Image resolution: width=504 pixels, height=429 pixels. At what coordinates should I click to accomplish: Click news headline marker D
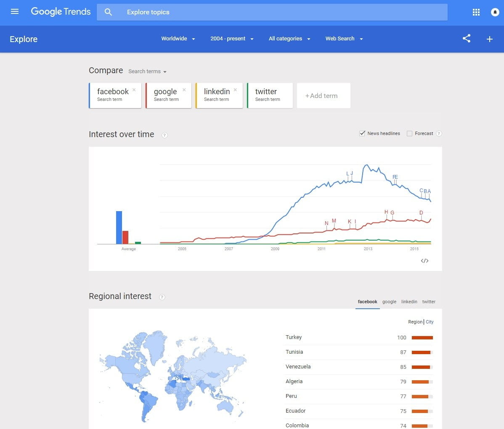point(422,213)
